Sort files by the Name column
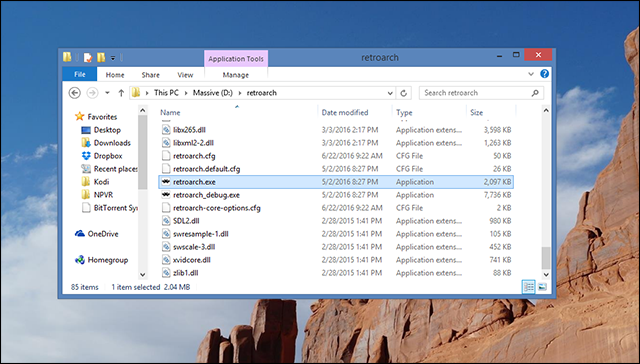 click(170, 113)
